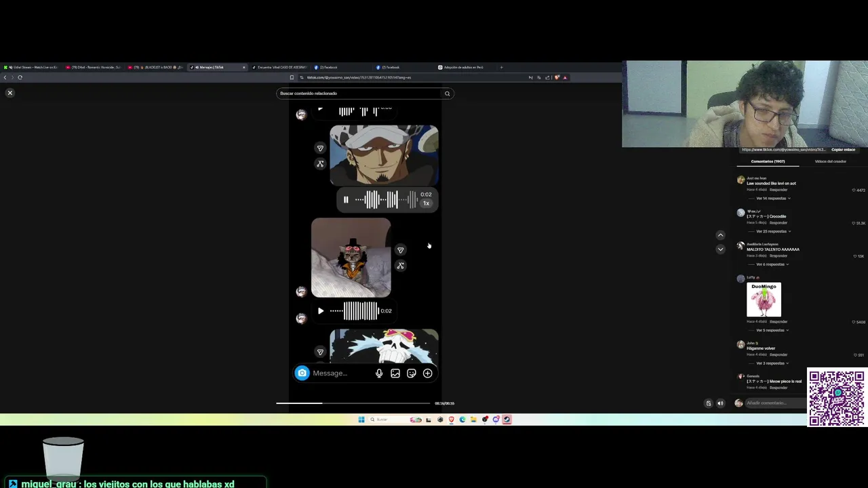Pause the voice message showing 0:02 and 1x
Screen dimensions: 868x488
coord(346,199)
